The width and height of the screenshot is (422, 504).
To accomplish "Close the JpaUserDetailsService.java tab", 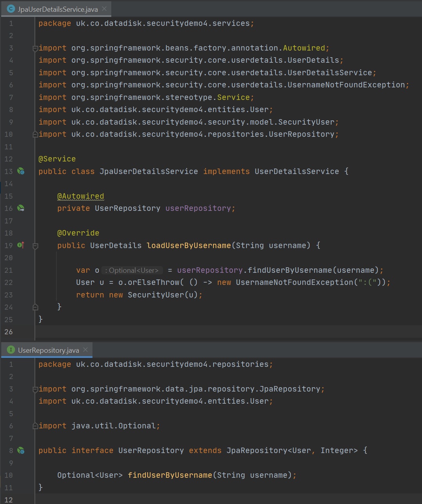I will point(104,9).
